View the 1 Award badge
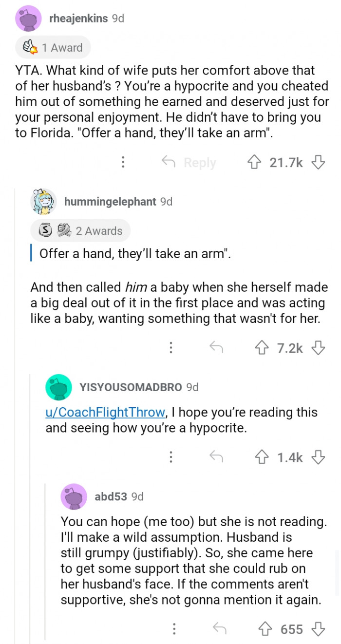 53,47
